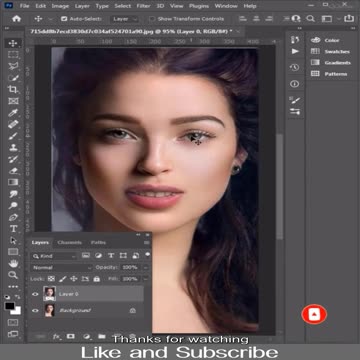The width and height of the screenshot is (360, 360).
Task: Toggle lock image pixels brush icon
Action: coord(63,279)
